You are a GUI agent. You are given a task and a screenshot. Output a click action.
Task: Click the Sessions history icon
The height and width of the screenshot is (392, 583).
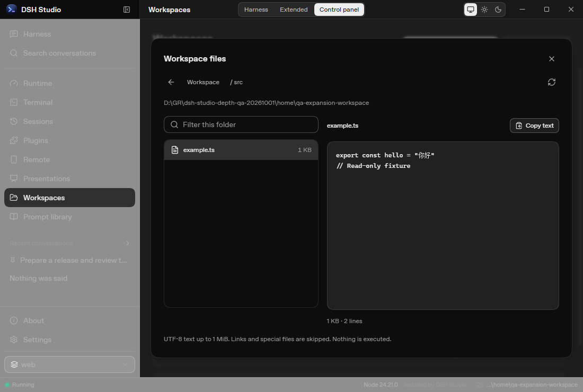point(14,121)
